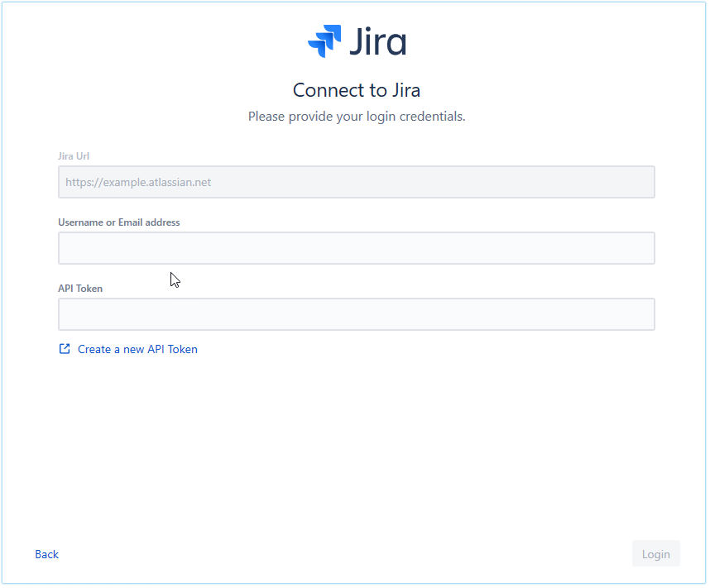Click the 'Please provide your login credentials' text
710x588 pixels.
(x=356, y=117)
